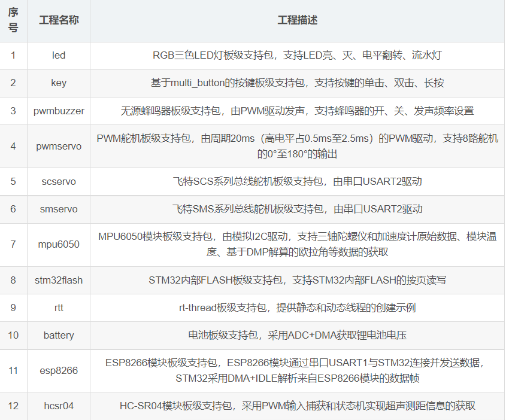Select the 'smservo' project name cell

[x=59, y=209]
